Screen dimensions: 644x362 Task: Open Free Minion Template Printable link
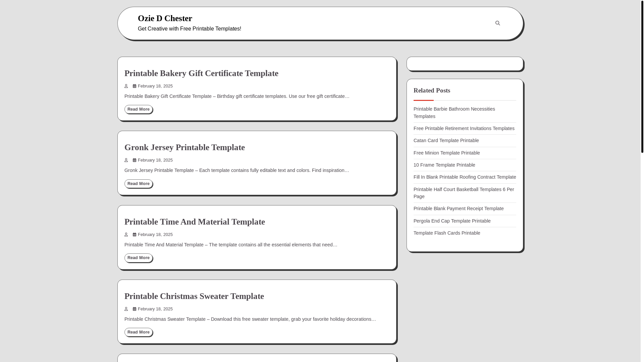tap(447, 153)
